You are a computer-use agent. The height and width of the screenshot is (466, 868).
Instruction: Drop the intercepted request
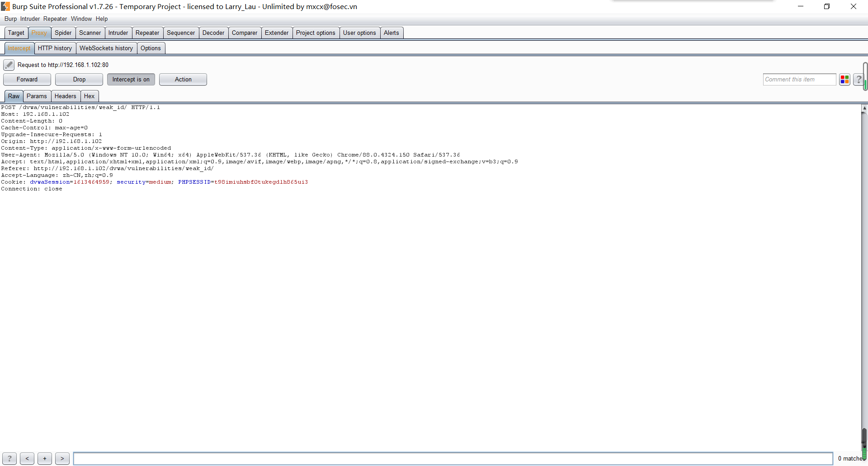pos(79,80)
